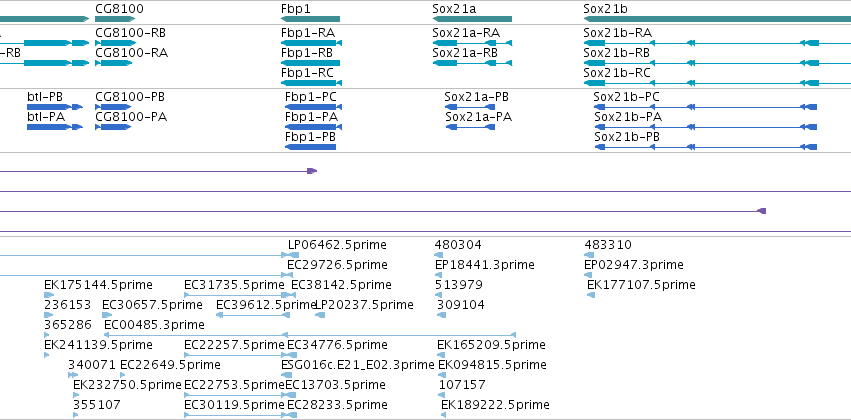This screenshot has width=851, height=420.
Task: Select the Sox21b-RC transcript line
Action: [717, 83]
